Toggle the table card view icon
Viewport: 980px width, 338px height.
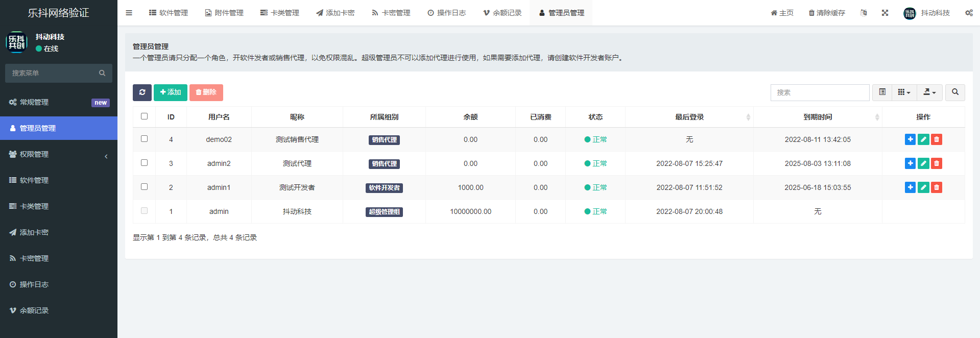coord(882,92)
